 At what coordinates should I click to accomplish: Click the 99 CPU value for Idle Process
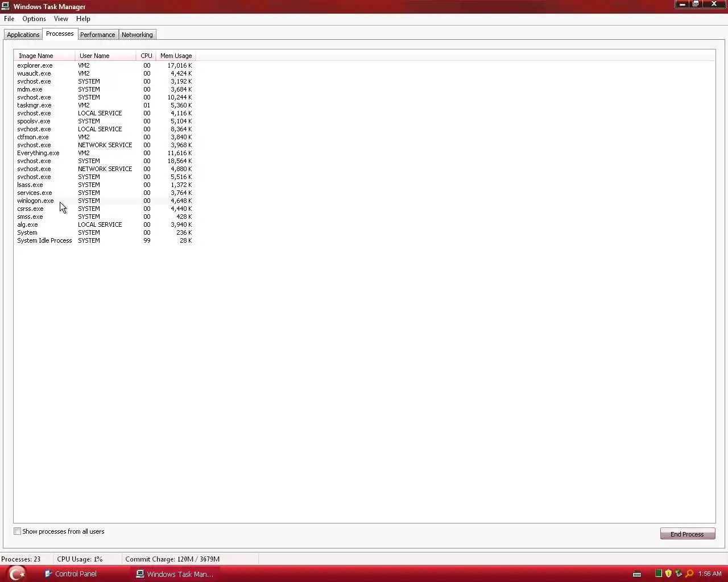147,240
